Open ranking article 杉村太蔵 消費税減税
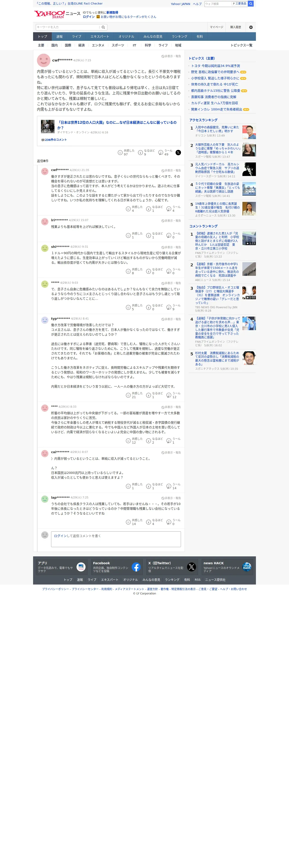Image resolution: width=289 pixels, height=868 pixels. (217, 359)
